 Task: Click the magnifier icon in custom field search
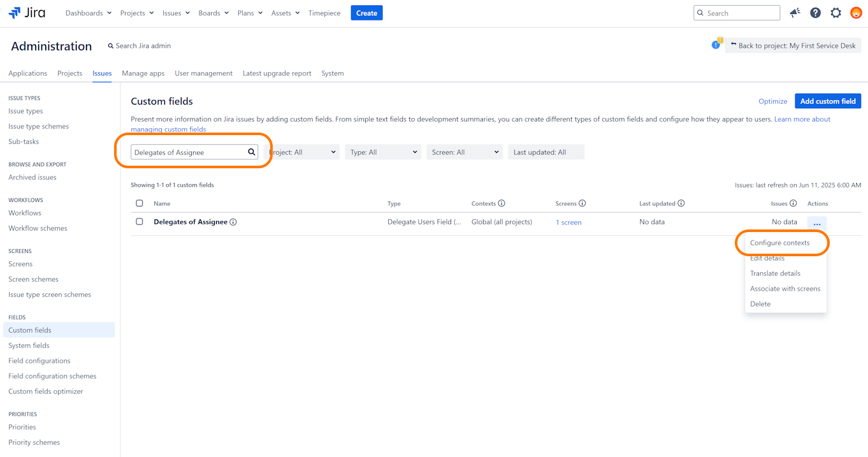tap(252, 152)
